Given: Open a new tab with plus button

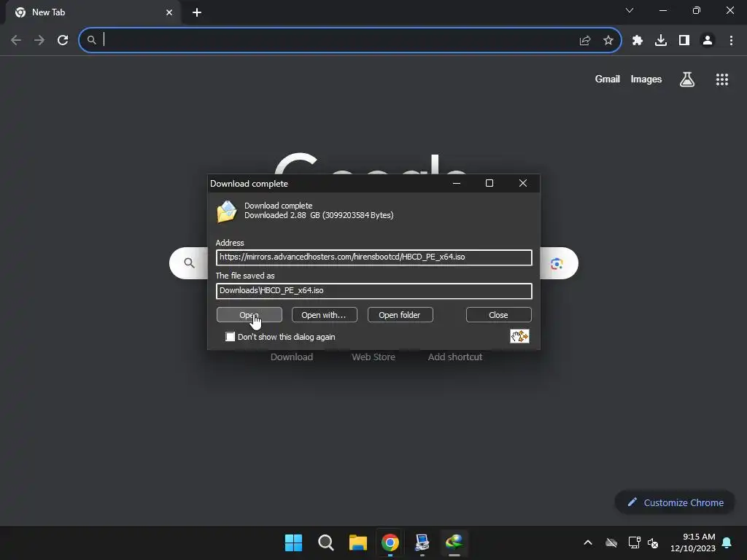Looking at the screenshot, I should (197, 12).
